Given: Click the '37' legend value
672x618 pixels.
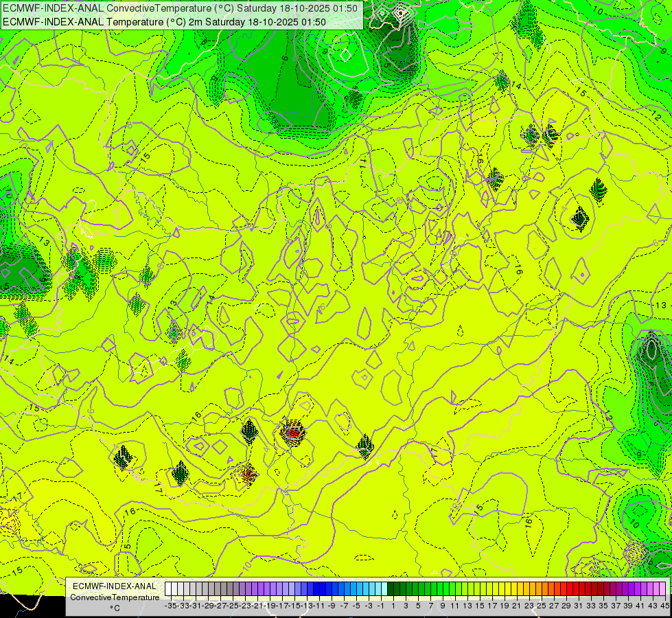Looking at the screenshot, I should [x=616, y=606].
